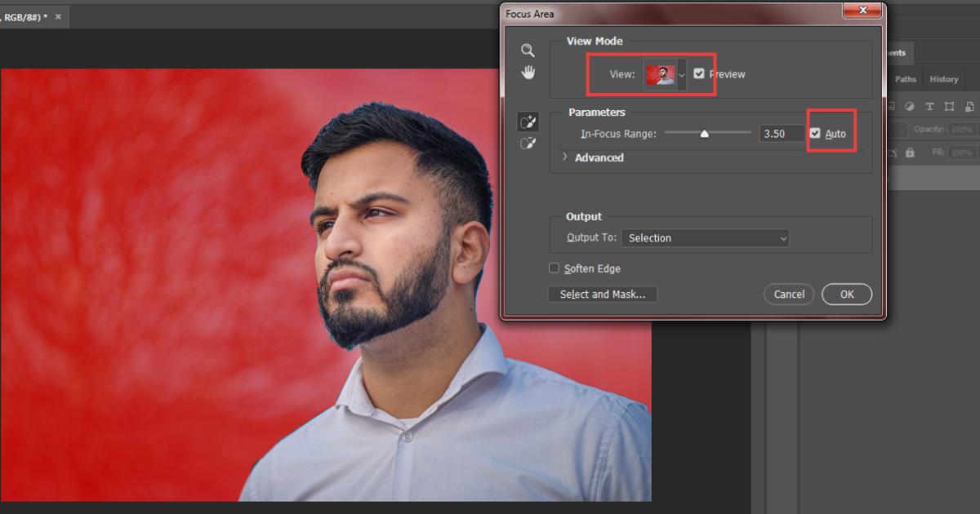Click Cancel in Focus Area dialog
This screenshot has height=514, width=980.
coord(789,295)
